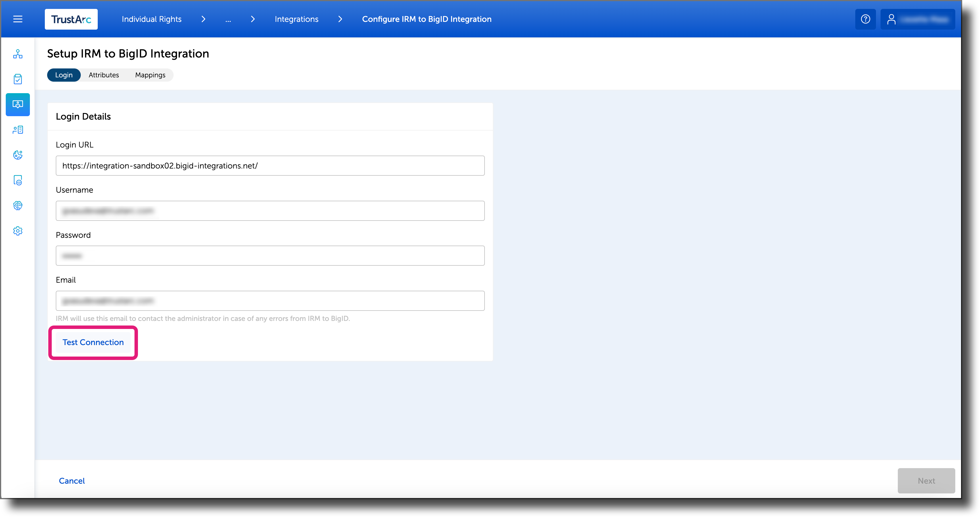This screenshot has width=980, height=517.
Task: Expand the chevron after Integrations breadcrumb
Action: 340,19
